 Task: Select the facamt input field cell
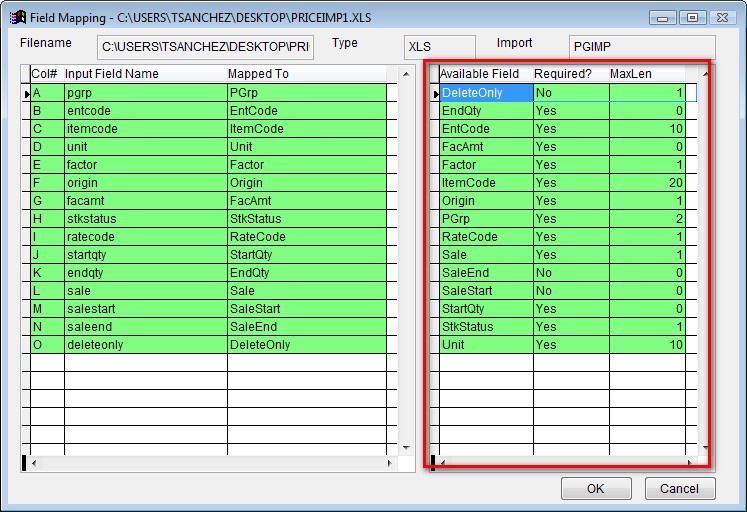(x=146, y=201)
